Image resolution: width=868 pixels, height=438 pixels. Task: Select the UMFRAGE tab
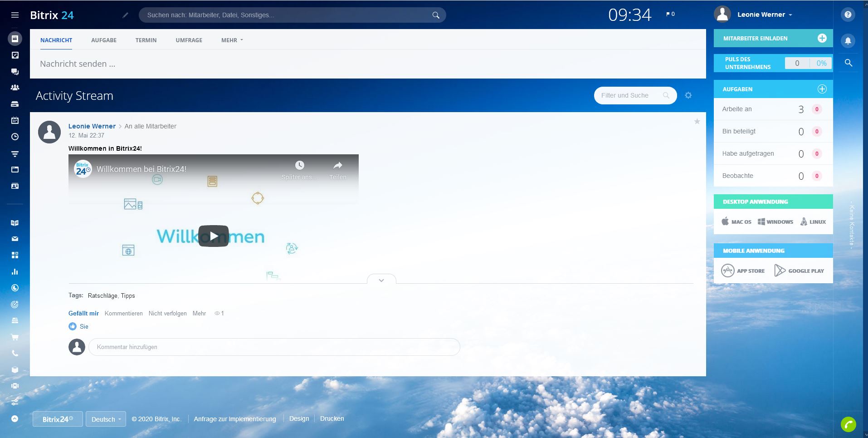189,40
